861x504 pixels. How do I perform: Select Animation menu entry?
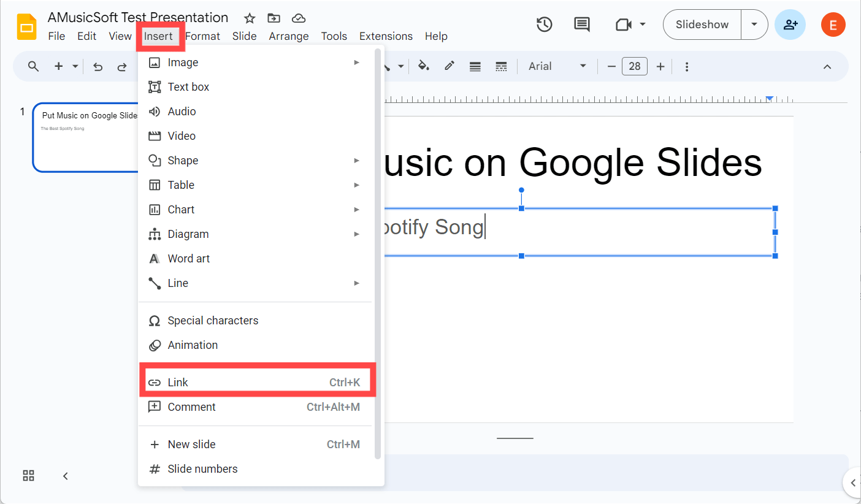pos(255,345)
